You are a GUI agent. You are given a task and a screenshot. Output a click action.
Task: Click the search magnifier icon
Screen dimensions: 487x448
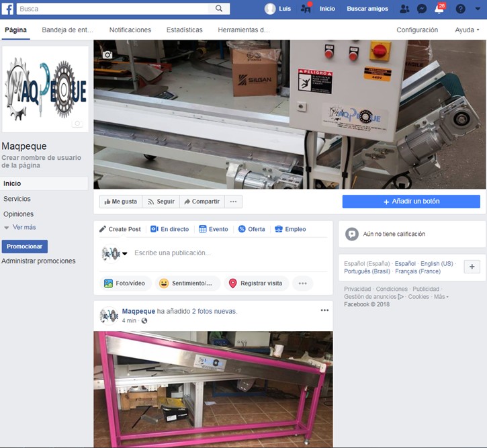tap(219, 9)
